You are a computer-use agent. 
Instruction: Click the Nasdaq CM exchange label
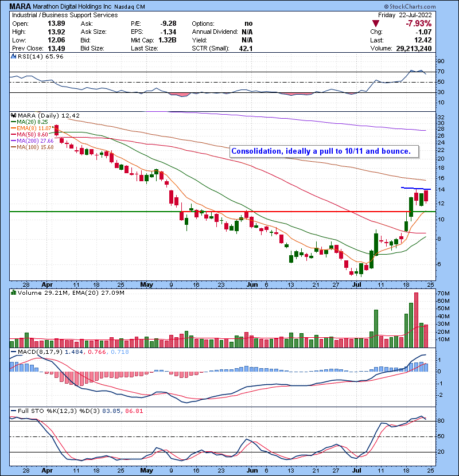130,7
